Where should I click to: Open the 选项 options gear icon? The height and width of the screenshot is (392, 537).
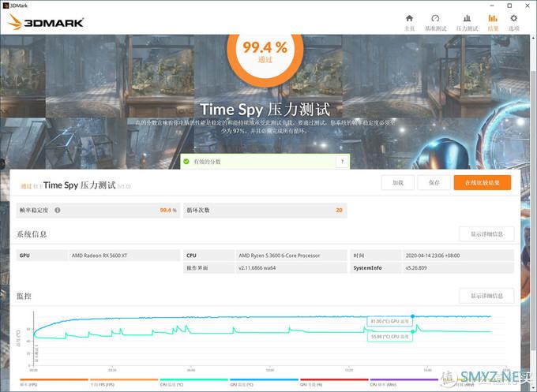514,18
